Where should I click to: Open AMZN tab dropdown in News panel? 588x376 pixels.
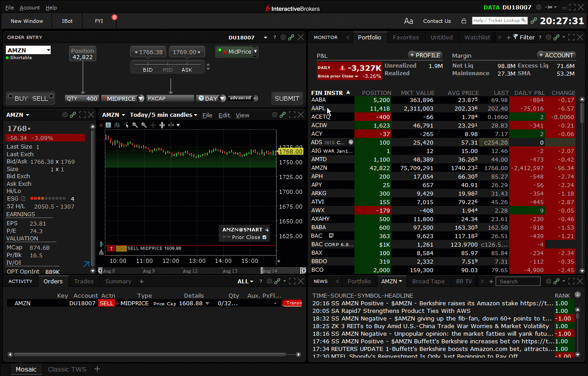[x=400, y=281]
